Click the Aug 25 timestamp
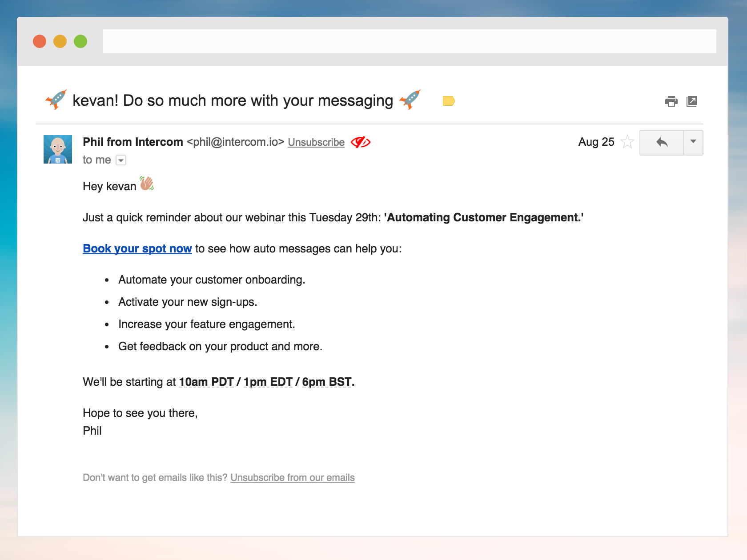Viewport: 747px width, 560px height. click(x=596, y=142)
